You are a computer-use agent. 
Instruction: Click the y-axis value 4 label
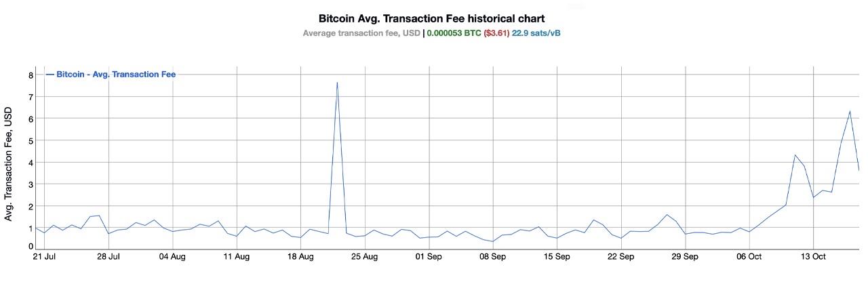31,163
